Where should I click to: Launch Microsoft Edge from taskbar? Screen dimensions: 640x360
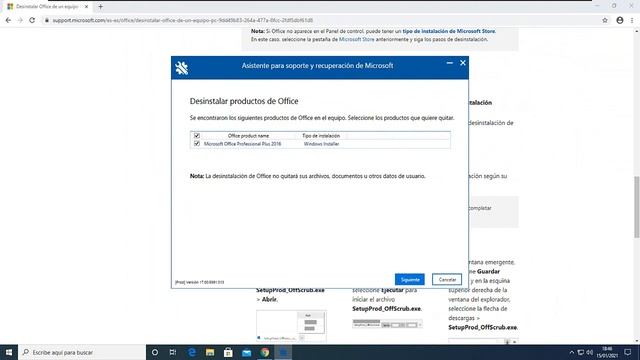[x=191, y=352]
